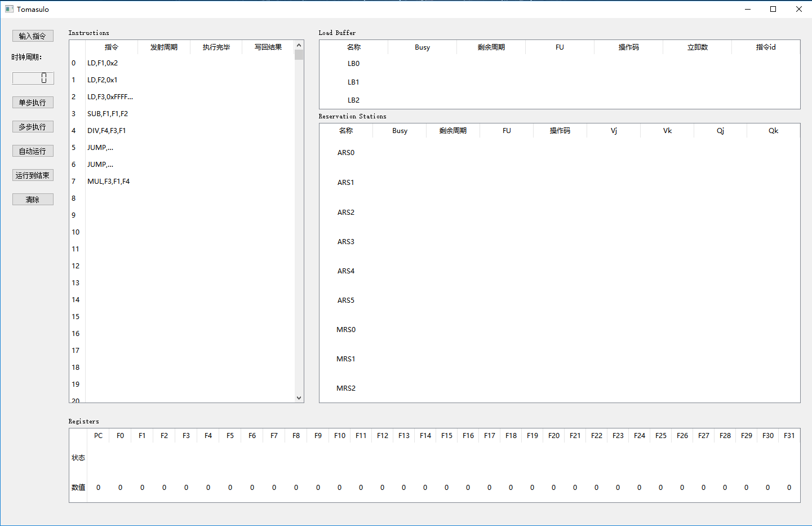Click the 输入指令 button
Screen dimensions: 812x526
(33, 36)
